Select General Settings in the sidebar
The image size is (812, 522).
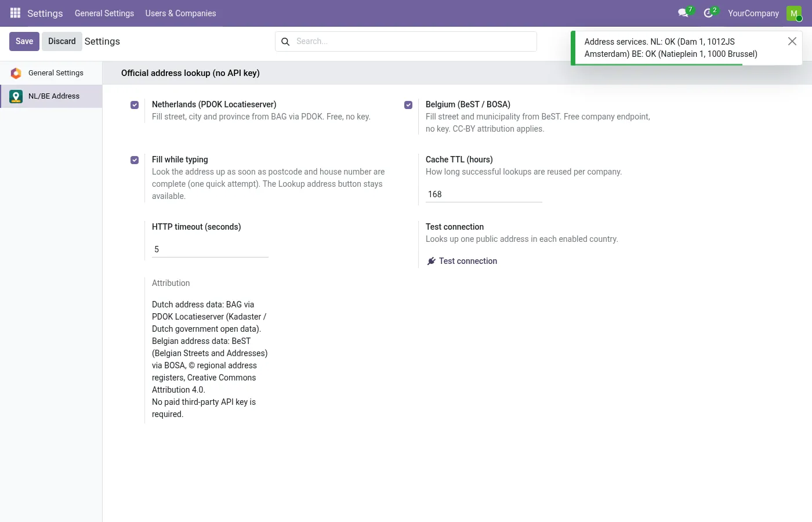51,73
